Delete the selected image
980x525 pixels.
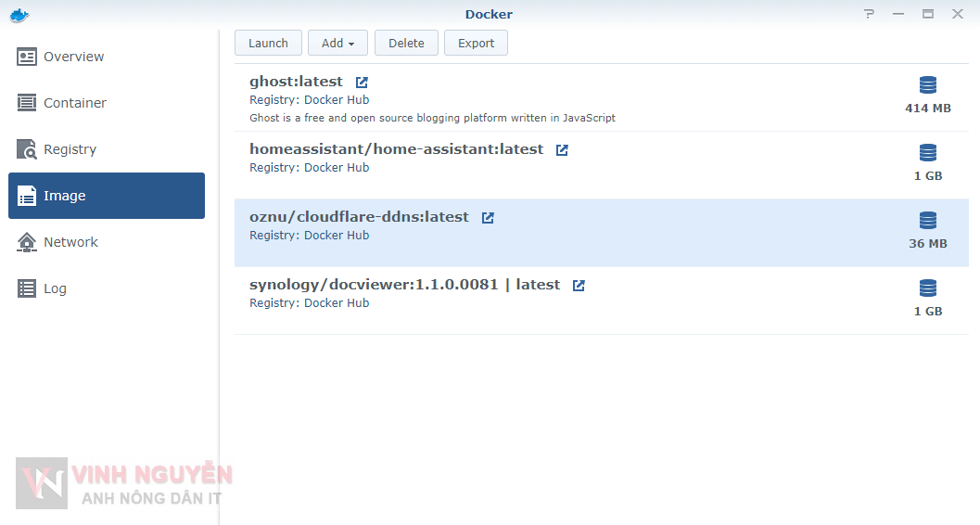click(406, 43)
